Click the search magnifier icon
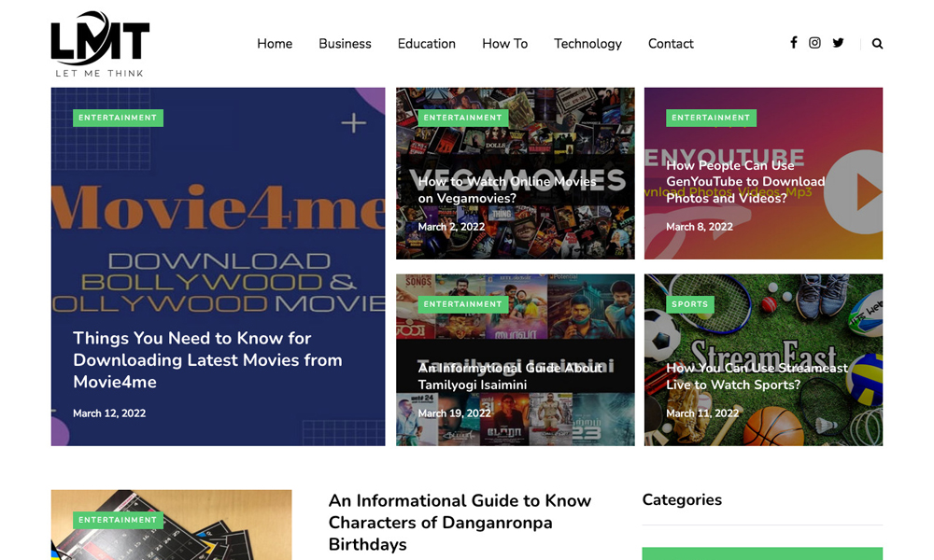Image resolution: width=934 pixels, height=560 pixels. click(x=877, y=44)
